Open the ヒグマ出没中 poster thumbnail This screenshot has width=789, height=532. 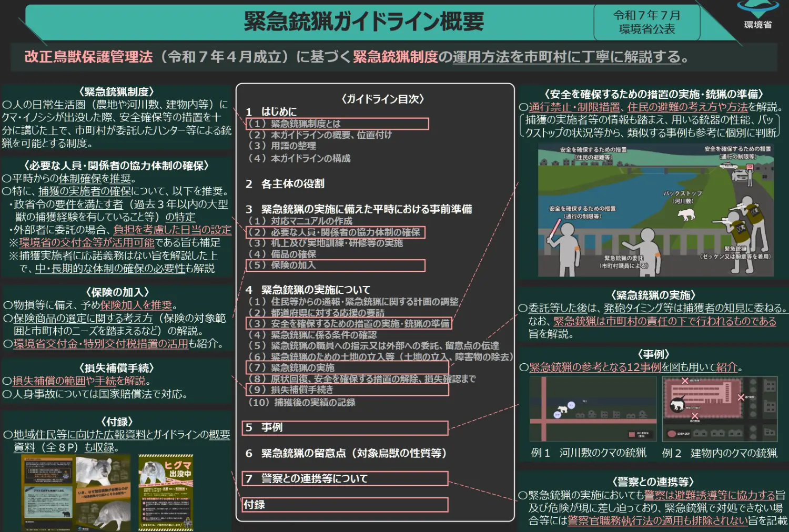(x=166, y=492)
